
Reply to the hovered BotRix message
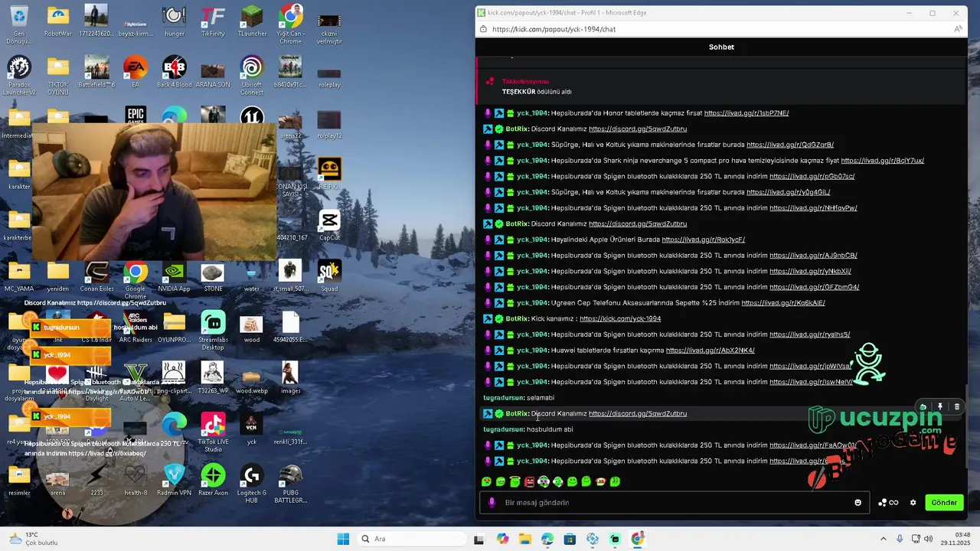pos(923,407)
